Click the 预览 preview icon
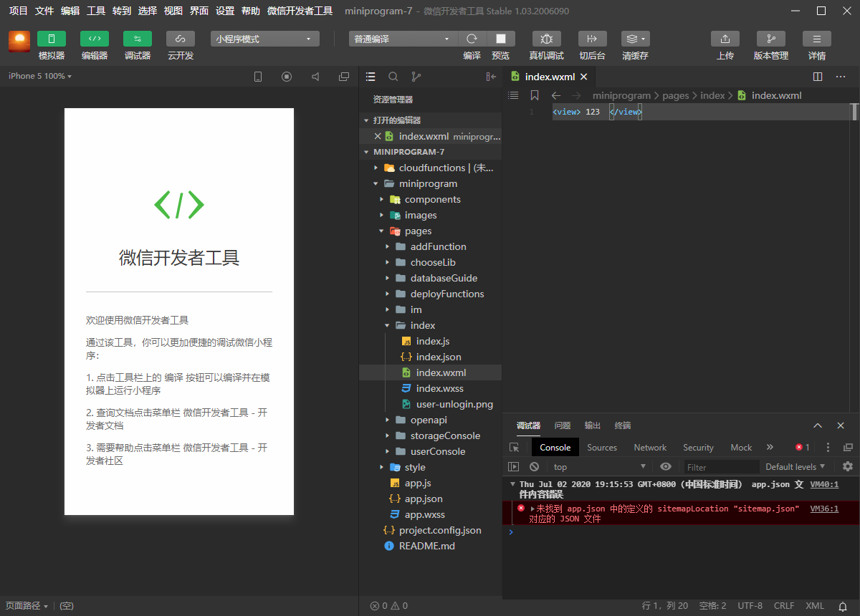The width and height of the screenshot is (860, 616). point(501,39)
